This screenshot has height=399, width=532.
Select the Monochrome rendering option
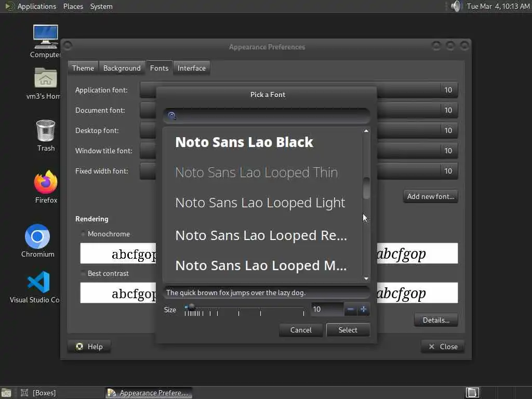click(105, 234)
